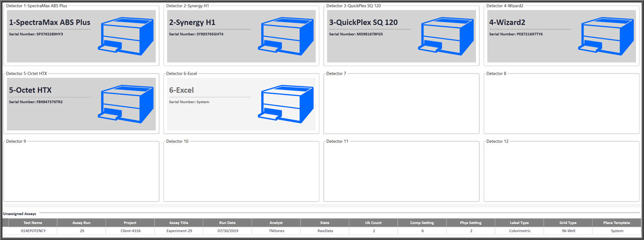The height and width of the screenshot is (240, 644).
Task: Click the empty Detector 10 slot
Action: pyautogui.click(x=241, y=171)
